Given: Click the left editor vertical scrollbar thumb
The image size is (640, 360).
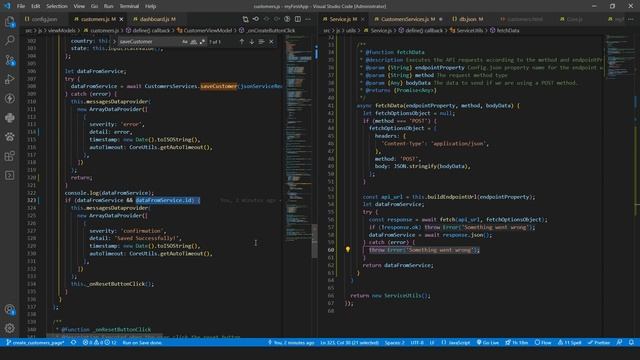Looking at the screenshot, I should [x=314, y=241].
